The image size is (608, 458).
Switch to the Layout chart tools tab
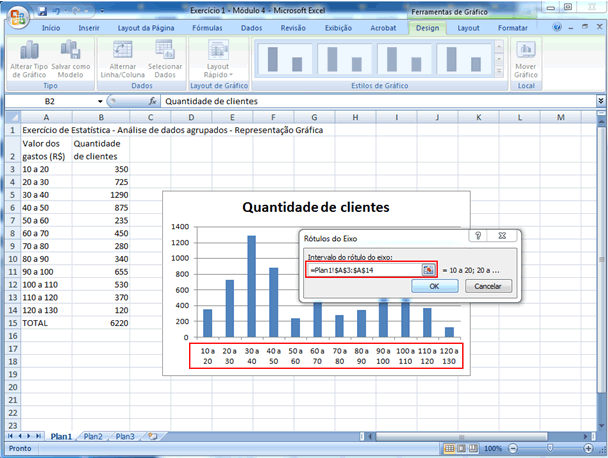point(468,28)
